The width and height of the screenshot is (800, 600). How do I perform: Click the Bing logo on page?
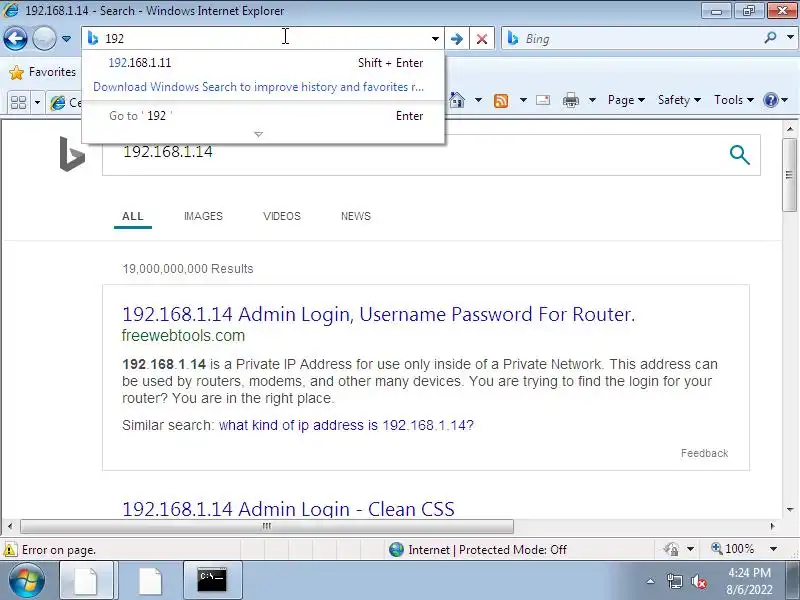click(72, 154)
